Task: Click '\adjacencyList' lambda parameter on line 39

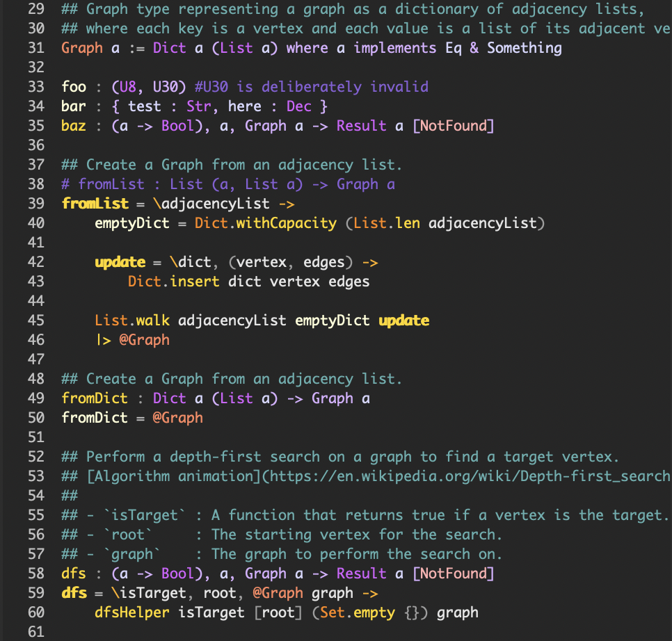Action: click(x=211, y=204)
